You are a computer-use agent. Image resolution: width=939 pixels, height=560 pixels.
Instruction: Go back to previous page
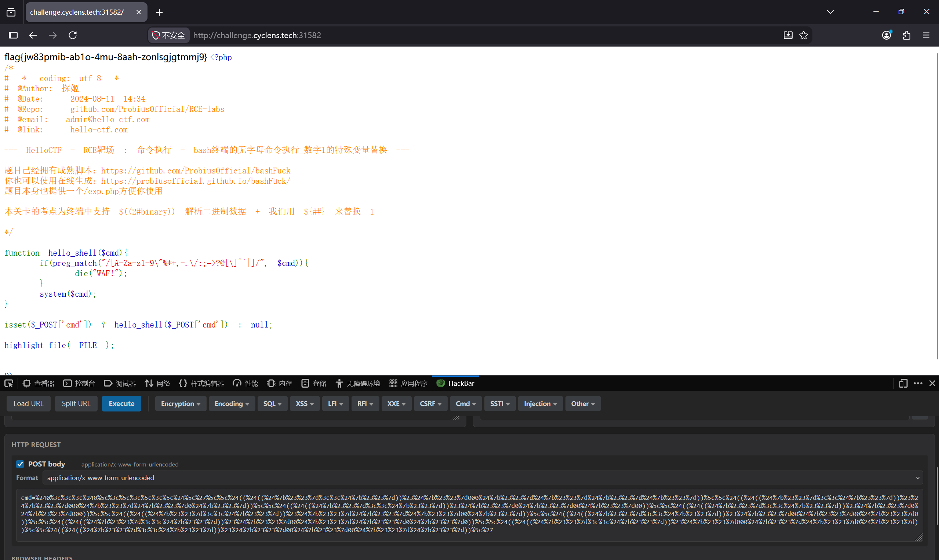tap(33, 35)
